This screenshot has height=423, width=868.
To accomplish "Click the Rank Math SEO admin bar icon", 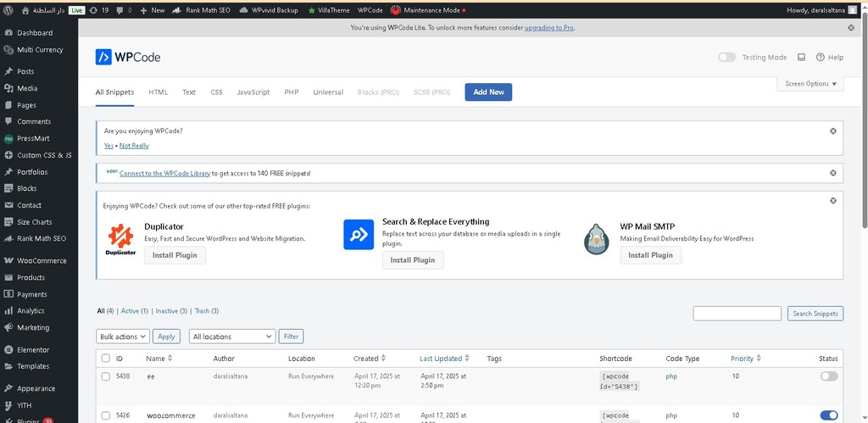I will click(x=177, y=10).
